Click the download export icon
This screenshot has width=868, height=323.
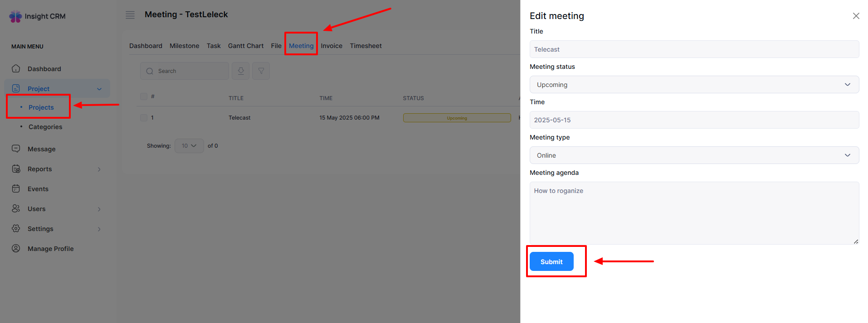point(241,71)
